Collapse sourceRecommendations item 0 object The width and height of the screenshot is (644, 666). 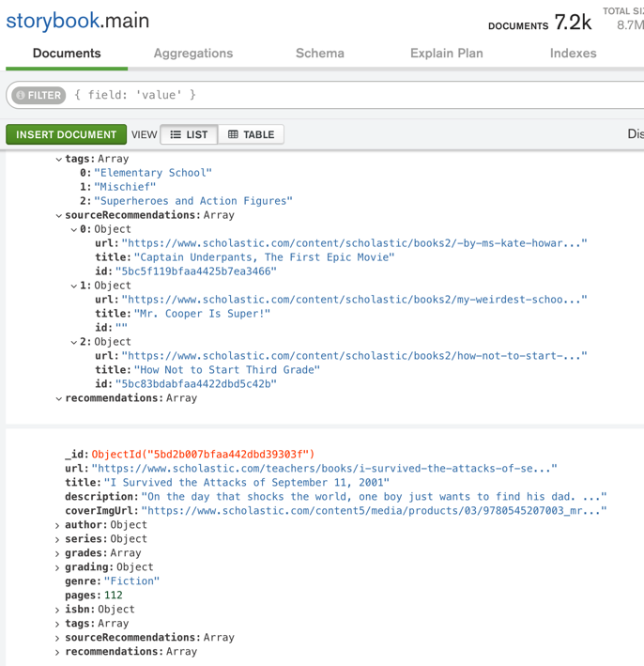coord(73,230)
